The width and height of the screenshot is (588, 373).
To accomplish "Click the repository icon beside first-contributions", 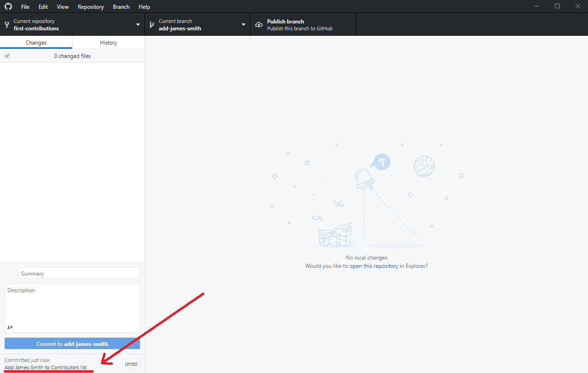I will point(6,25).
